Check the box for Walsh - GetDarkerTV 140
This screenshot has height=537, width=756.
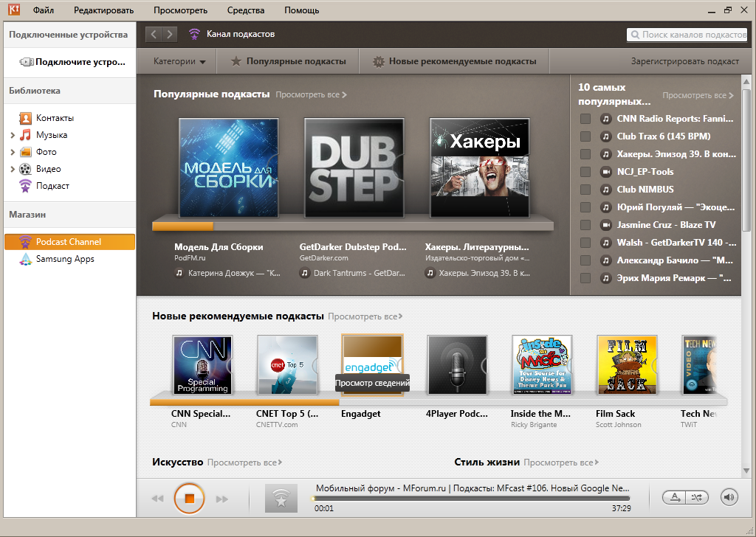(x=585, y=242)
